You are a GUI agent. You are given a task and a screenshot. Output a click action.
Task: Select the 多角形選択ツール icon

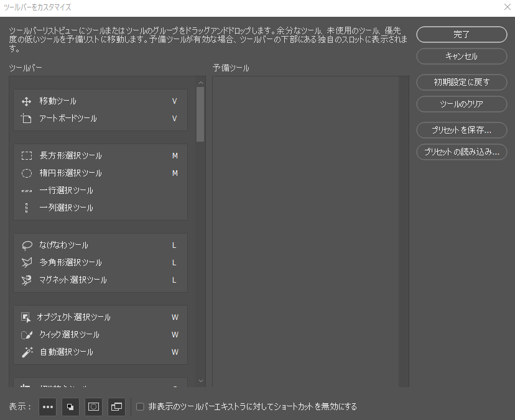[x=27, y=262]
